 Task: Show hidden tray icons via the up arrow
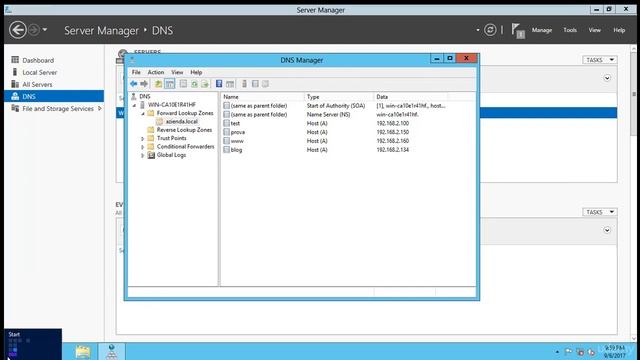(x=557, y=351)
